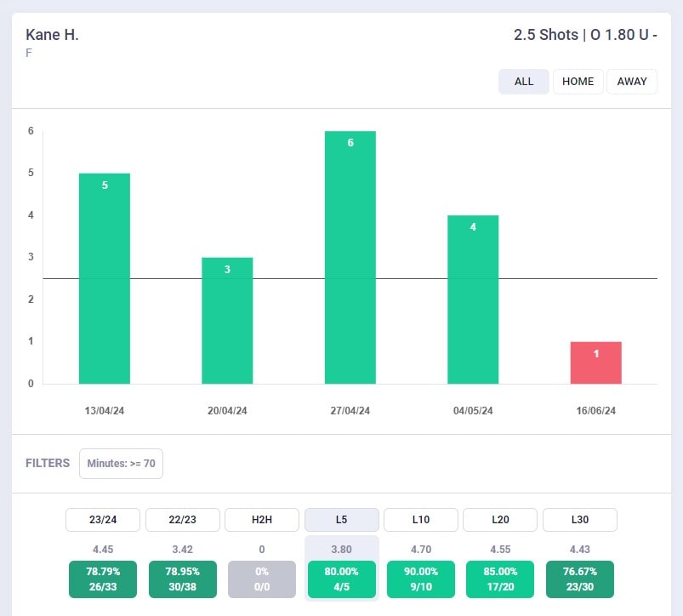The image size is (683, 616).
Task: Click the F position label under Kane H.
Action: pos(29,53)
